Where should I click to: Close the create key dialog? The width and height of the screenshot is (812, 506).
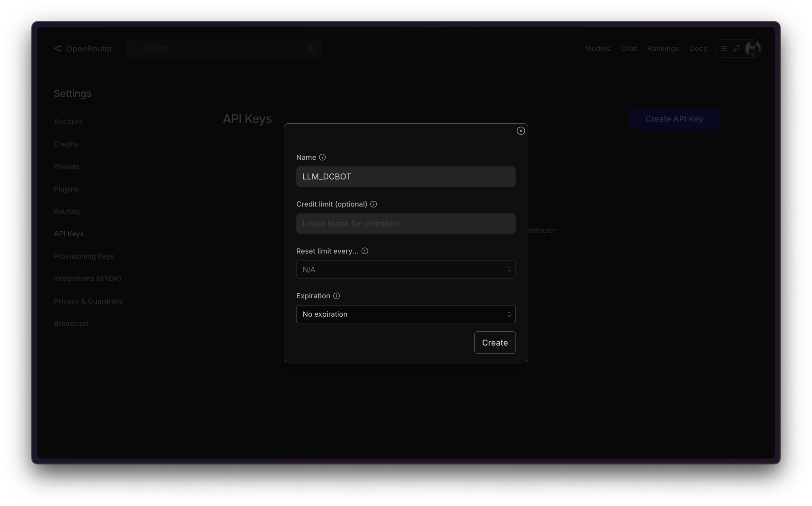pos(520,131)
